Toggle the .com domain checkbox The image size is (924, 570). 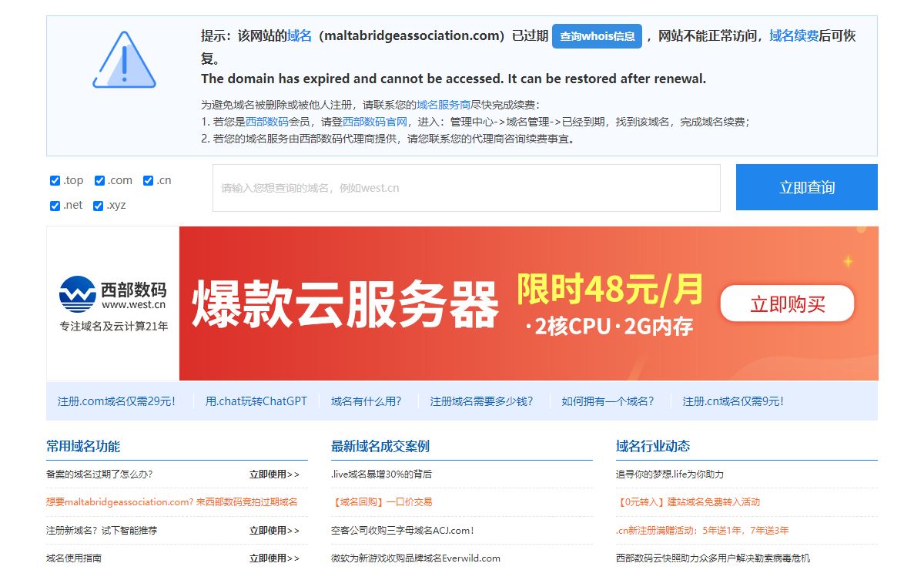[99, 180]
